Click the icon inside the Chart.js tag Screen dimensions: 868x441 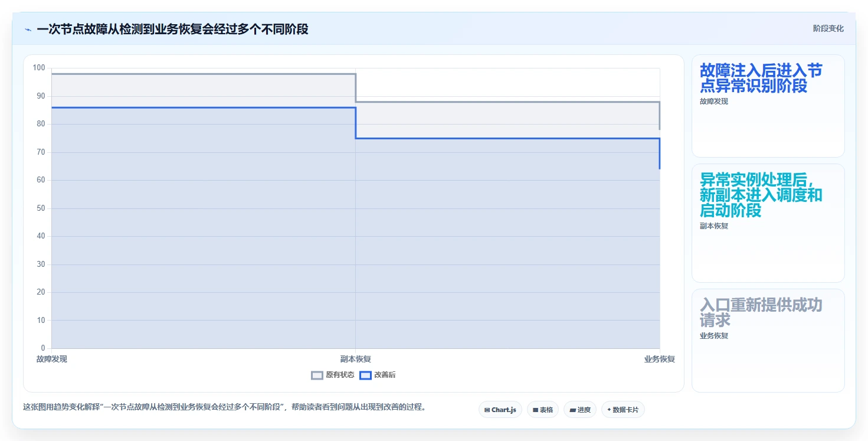487,410
